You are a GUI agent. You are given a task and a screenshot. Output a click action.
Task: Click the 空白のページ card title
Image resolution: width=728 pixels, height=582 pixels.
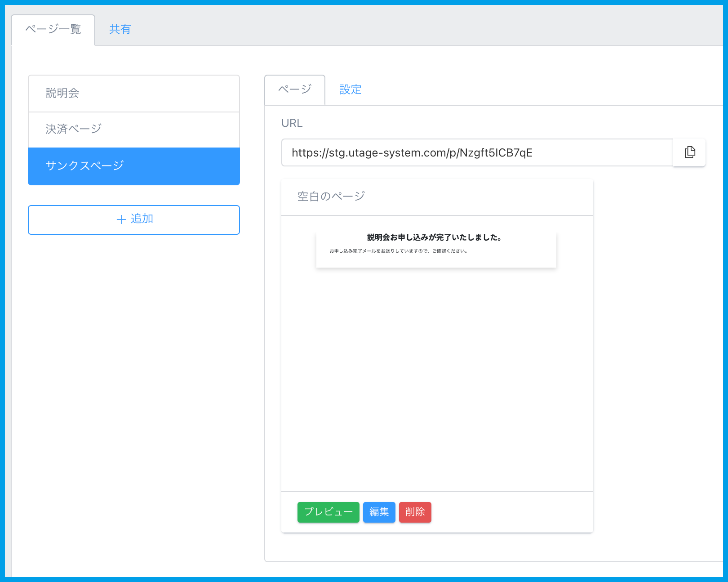[x=331, y=197]
